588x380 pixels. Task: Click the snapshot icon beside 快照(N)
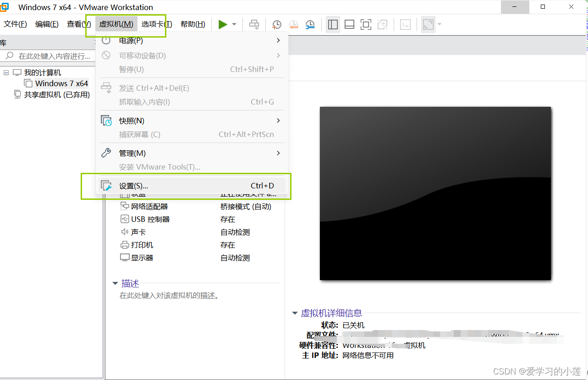(x=106, y=121)
